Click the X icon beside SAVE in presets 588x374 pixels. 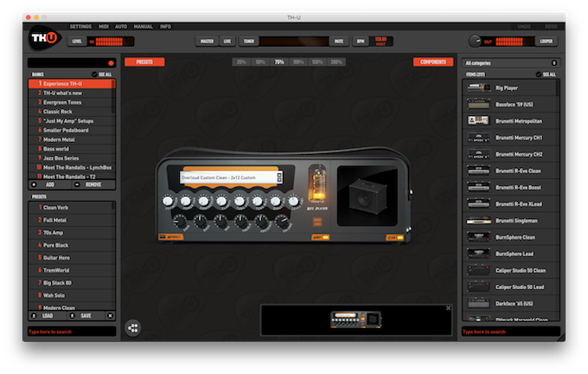[x=110, y=316]
